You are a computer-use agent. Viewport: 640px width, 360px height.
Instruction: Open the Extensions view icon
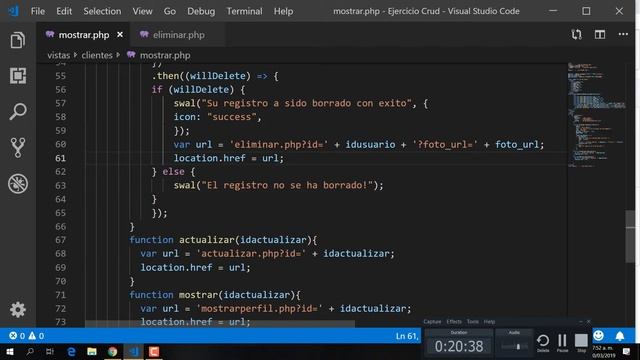point(18,76)
